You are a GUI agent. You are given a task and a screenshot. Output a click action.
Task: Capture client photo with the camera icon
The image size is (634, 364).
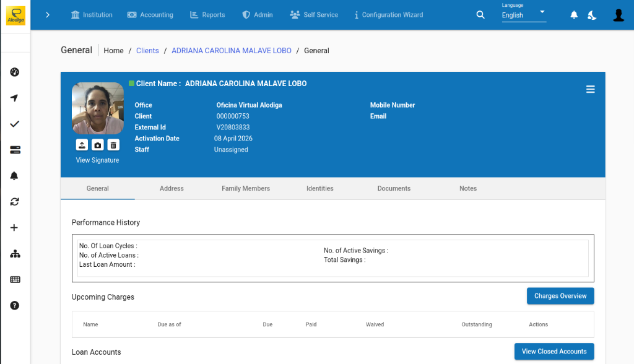point(97,144)
